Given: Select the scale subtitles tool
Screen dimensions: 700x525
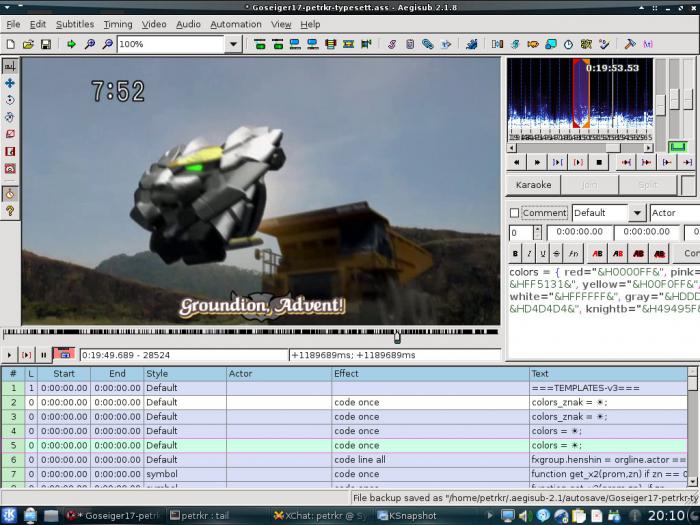Looking at the screenshot, I should (10, 134).
